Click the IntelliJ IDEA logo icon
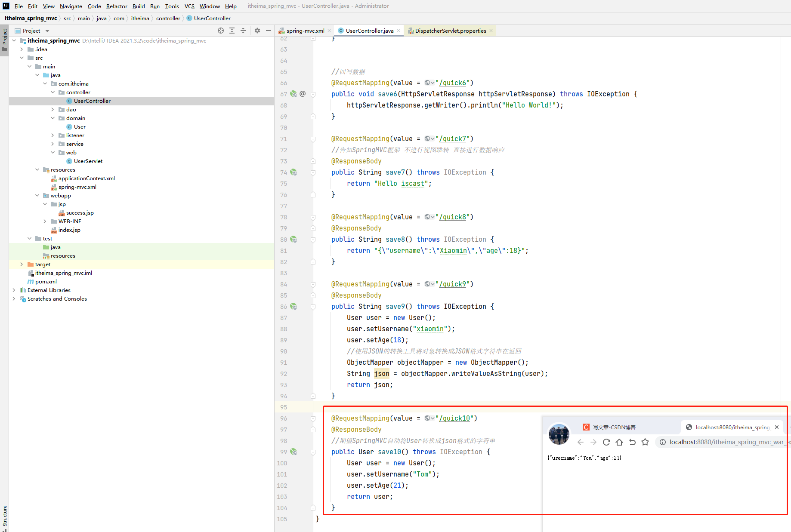Image resolution: width=791 pixels, height=532 pixels. click(x=6, y=6)
